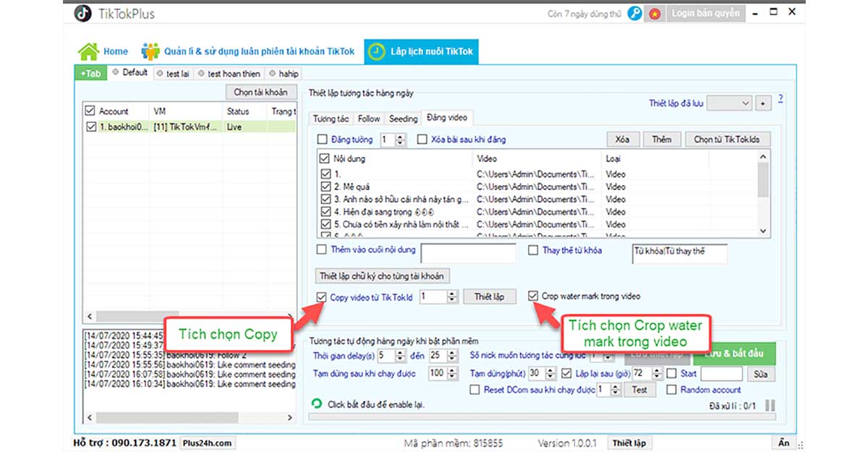This screenshot has height=452, width=868.
Task: Open the Seeding settings tab
Action: 403,119
